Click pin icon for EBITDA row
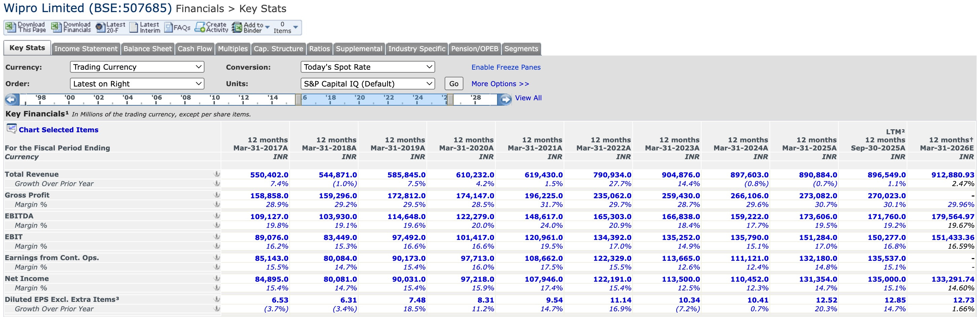 [x=217, y=216]
